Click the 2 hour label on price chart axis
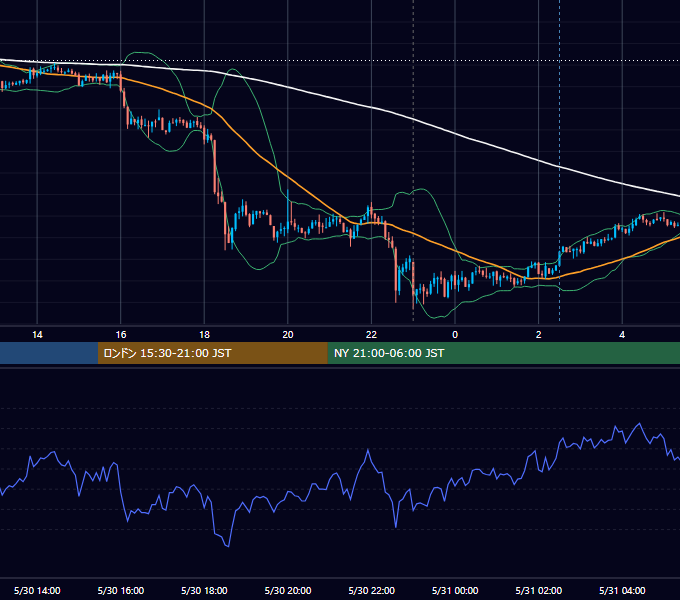The image size is (680, 600). (x=538, y=335)
